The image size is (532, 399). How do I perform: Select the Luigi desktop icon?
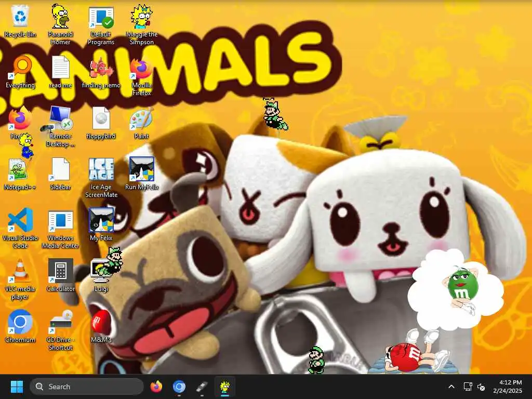pyautogui.click(x=101, y=275)
